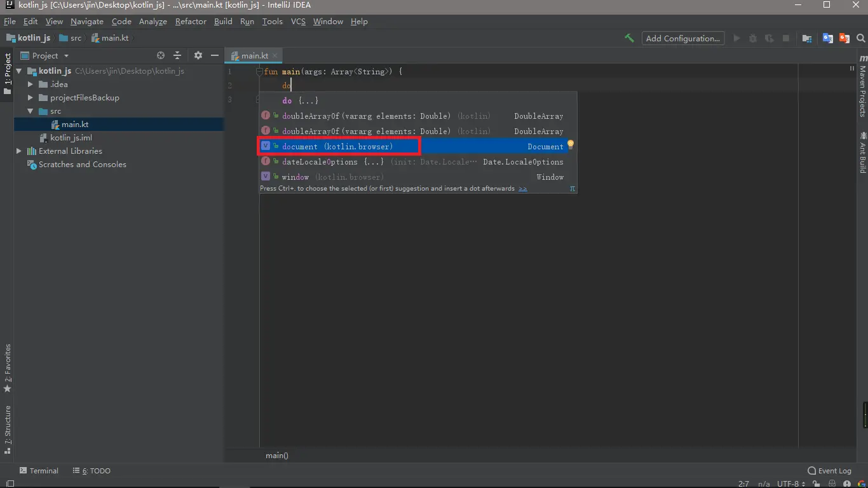Toggle the 1: Project tool window
868x488 pixels.
tap(8, 74)
